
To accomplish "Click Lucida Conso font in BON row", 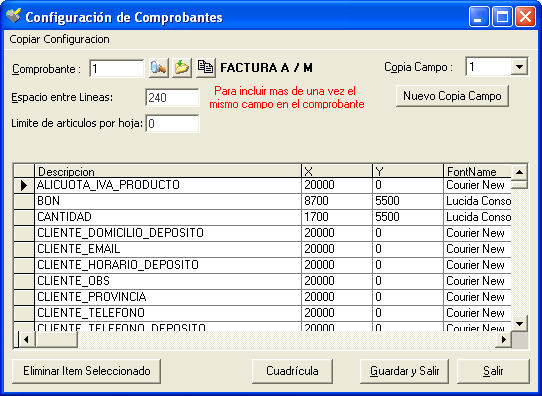I will [477, 201].
